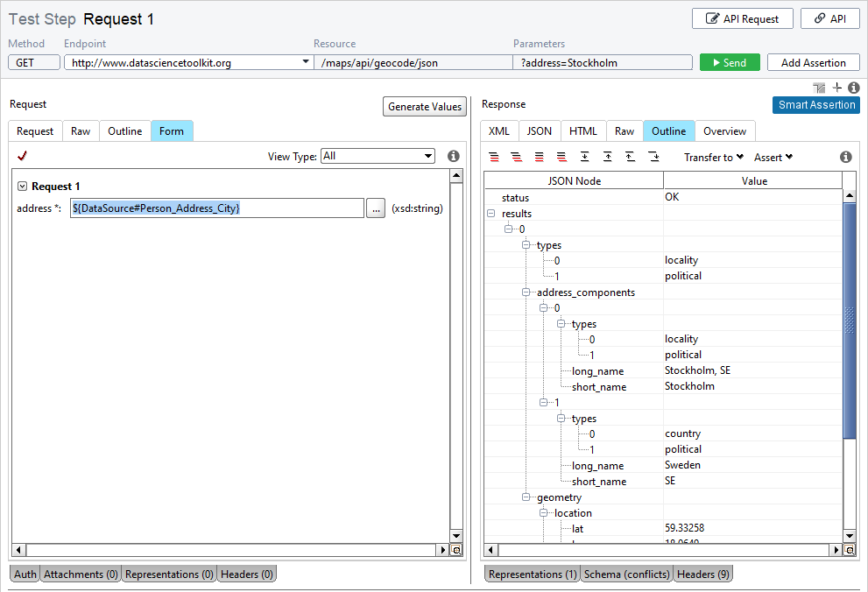This screenshot has height=592, width=868.
Task: Open info icon next to View Type
Action: (x=454, y=156)
